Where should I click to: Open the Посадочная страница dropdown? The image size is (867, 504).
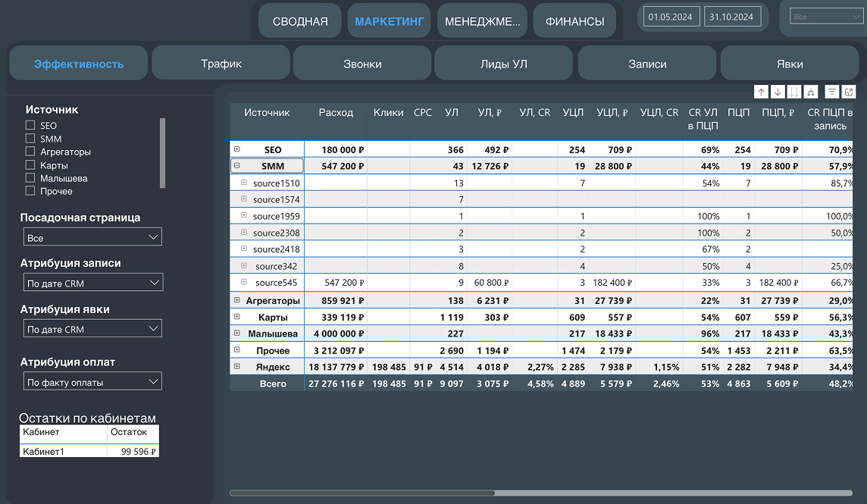coord(92,238)
